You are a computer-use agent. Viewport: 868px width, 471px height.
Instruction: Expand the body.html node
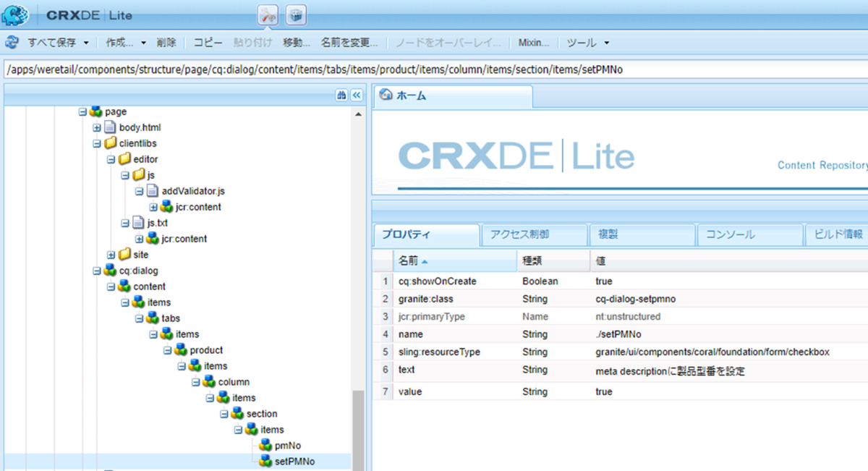[x=97, y=127]
